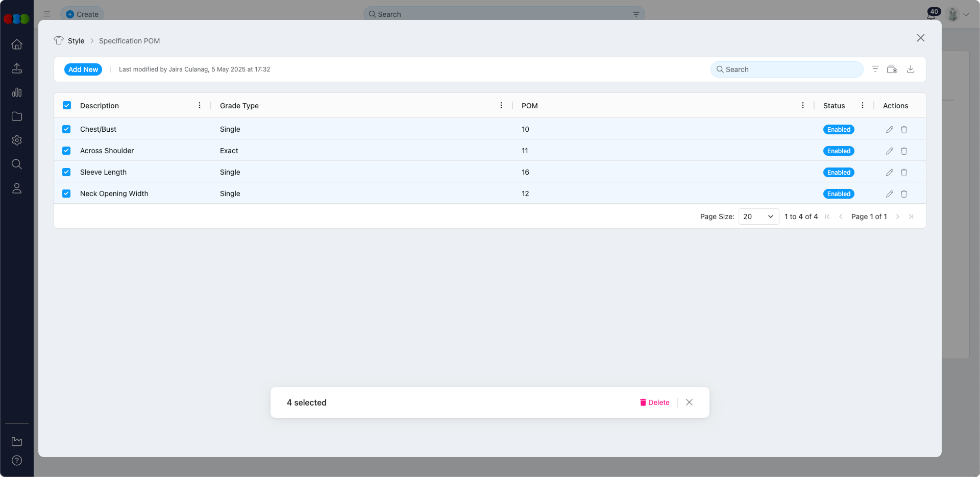This screenshot has width=980, height=477.
Task: Open Settings via the gear icon
Action: [17, 140]
